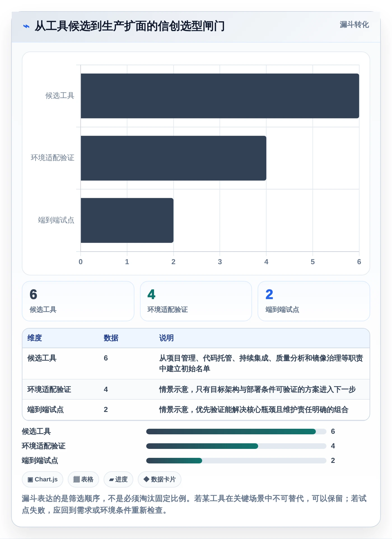Click the footnote paragraph starting 漏斗表达的是筛选顺序
This screenshot has height=539, width=392.
(x=194, y=504)
